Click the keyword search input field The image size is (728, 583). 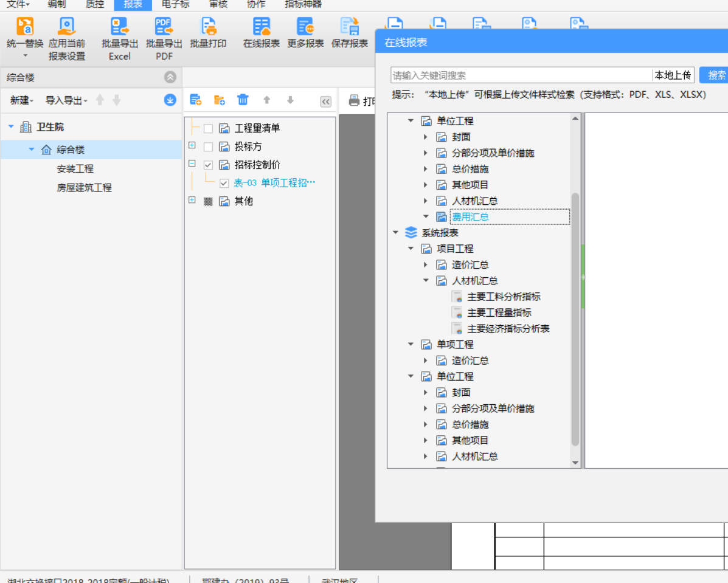[521, 75]
